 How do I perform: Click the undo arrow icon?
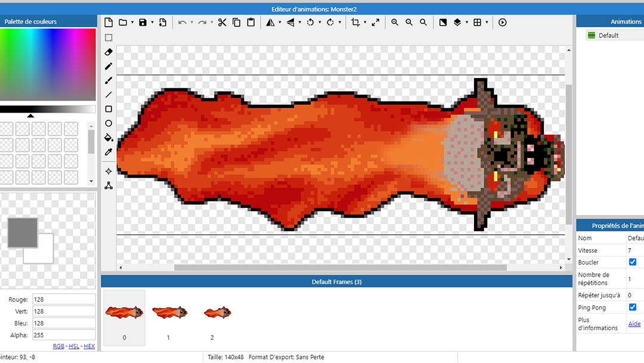(x=182, y=23)
